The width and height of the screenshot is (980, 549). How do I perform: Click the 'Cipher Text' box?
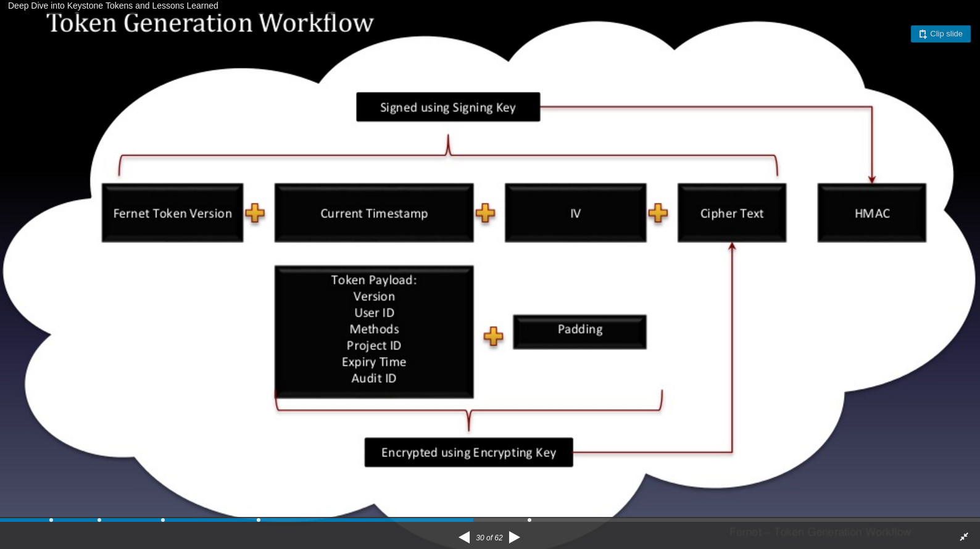click(x=732, y=213)
